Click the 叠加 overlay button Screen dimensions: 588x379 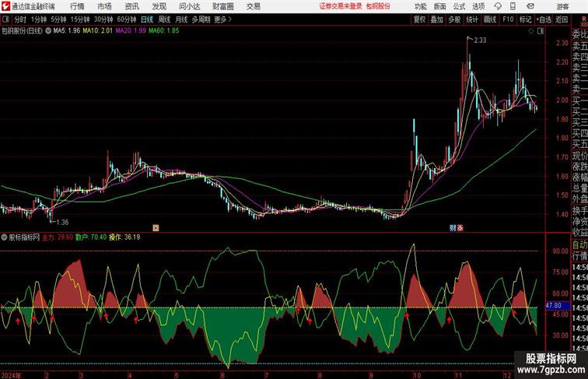[437, 19]
